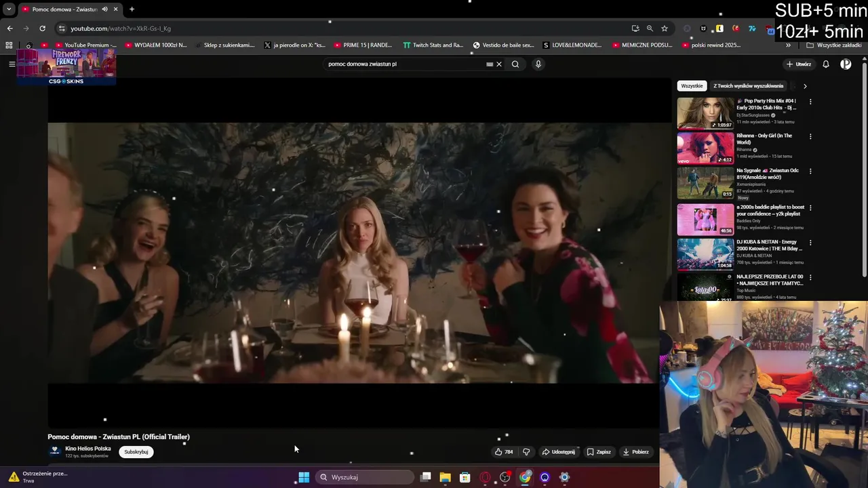The image size is (868, 488).
Task: Open Settings gear in taskbar
Action: 564,477
